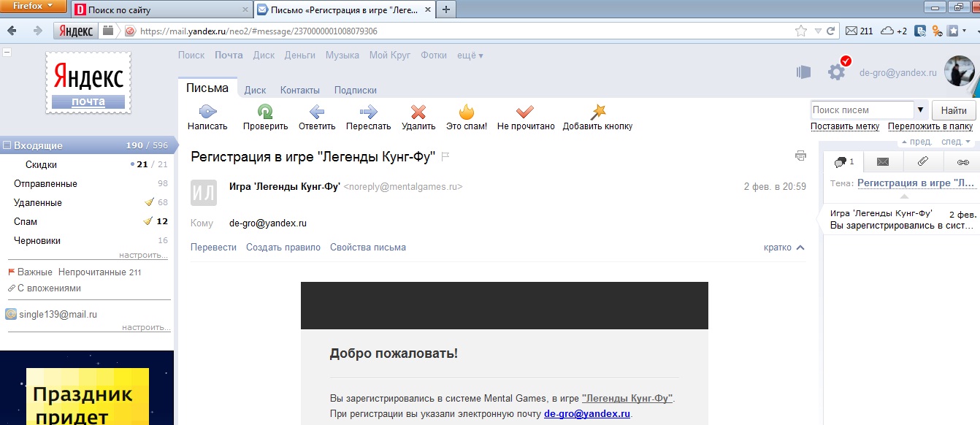Click Перевести link under message header
Viewport: 980px width, 425px height.
[x=213, y=248]
